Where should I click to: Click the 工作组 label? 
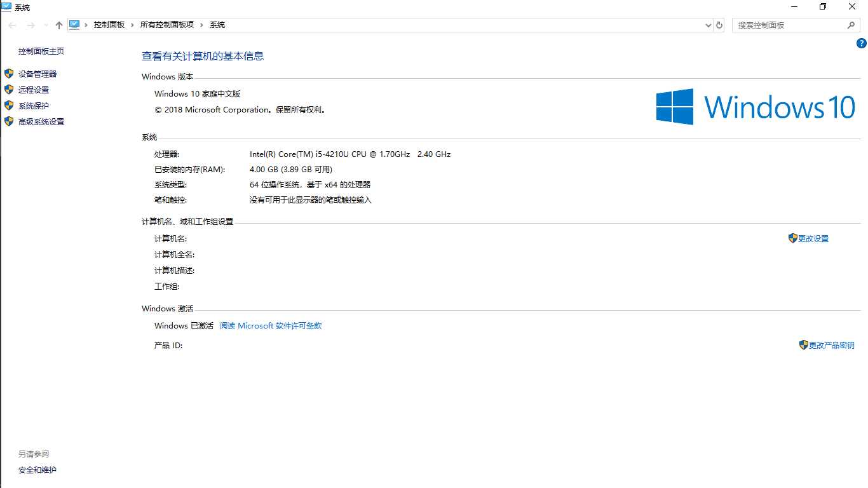point(166,287)
